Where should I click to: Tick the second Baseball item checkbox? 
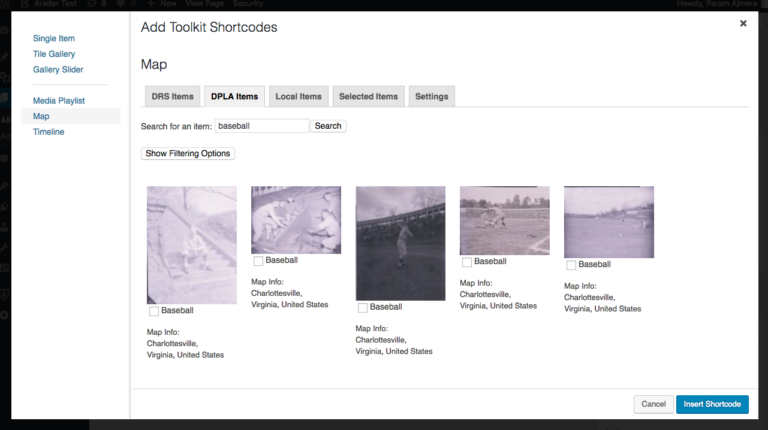(x=258, y=261)
